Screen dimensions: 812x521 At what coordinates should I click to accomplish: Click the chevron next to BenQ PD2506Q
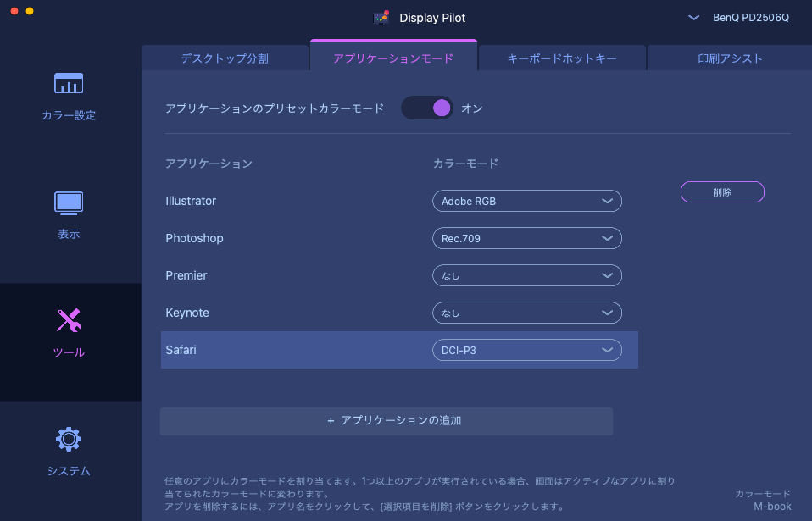point(693,18)
